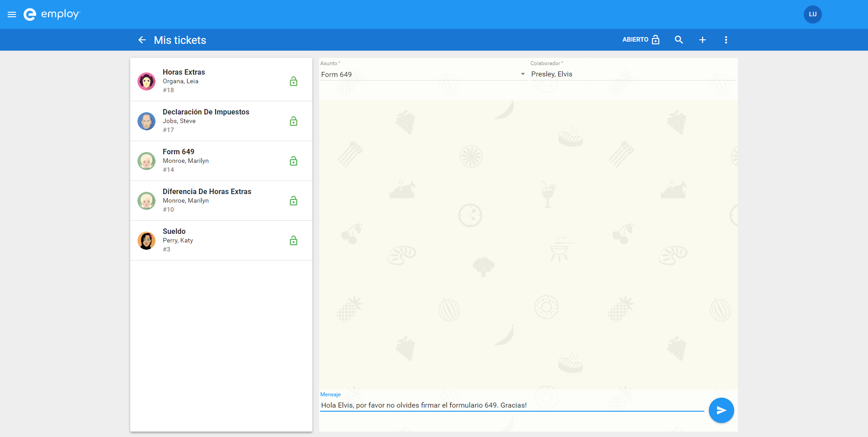Click Marilyn Monroe's avatar on ticket #10
The image size is (868, 437).
point(146,201)
